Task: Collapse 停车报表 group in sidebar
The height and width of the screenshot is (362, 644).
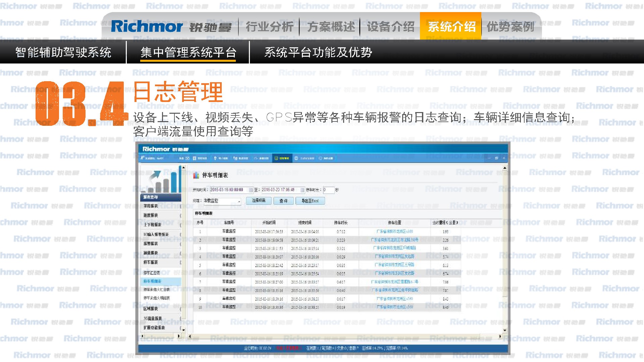Action: 161,262
